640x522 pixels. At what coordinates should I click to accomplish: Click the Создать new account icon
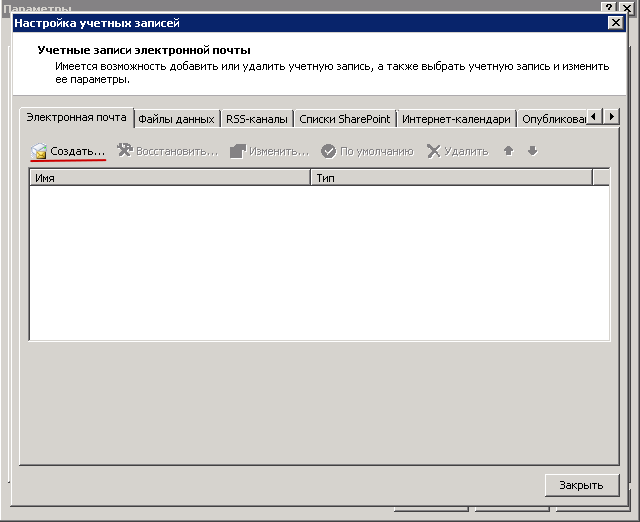point(40,151)
